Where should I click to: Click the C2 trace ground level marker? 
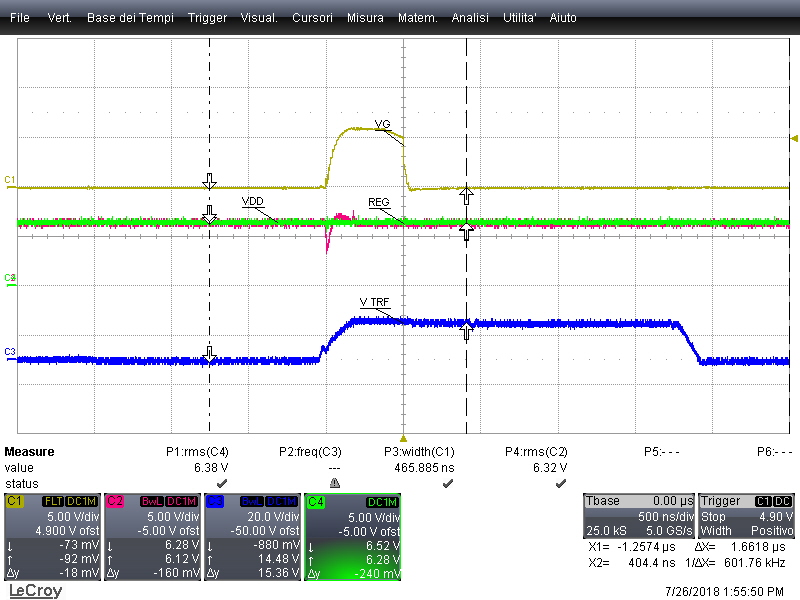coord(10,280)
